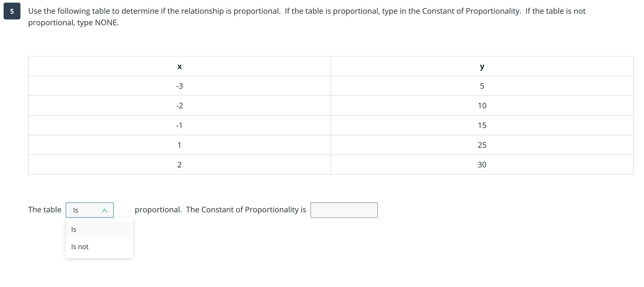Image resolution: width=644 pixels, height=287 pixels.
Task: Click the table cell showing 30
Action: 482,165
